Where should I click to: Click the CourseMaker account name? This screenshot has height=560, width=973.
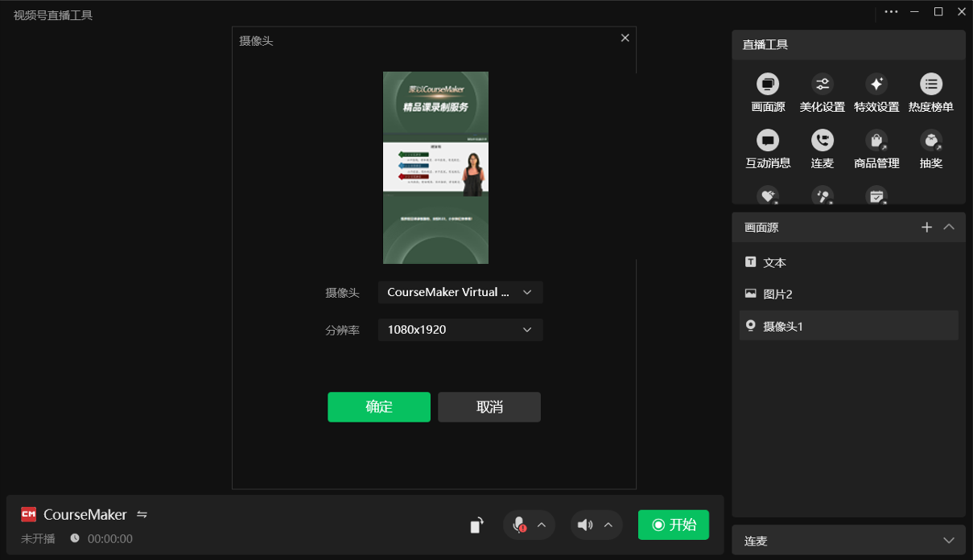(x=85, y=514)
